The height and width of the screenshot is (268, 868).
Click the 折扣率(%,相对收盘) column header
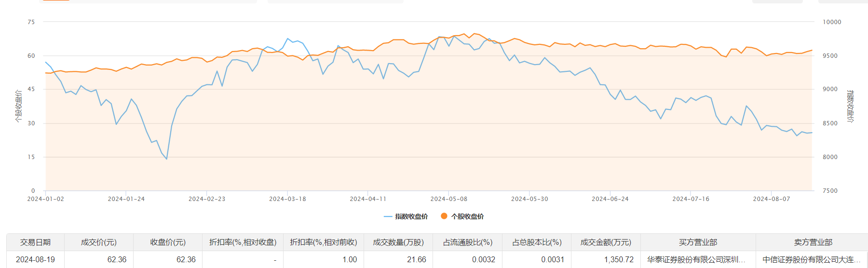[243, 242]
